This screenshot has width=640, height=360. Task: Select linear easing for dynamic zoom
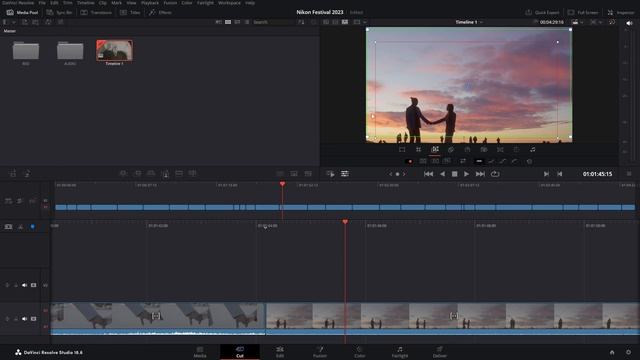pos(479,161)
